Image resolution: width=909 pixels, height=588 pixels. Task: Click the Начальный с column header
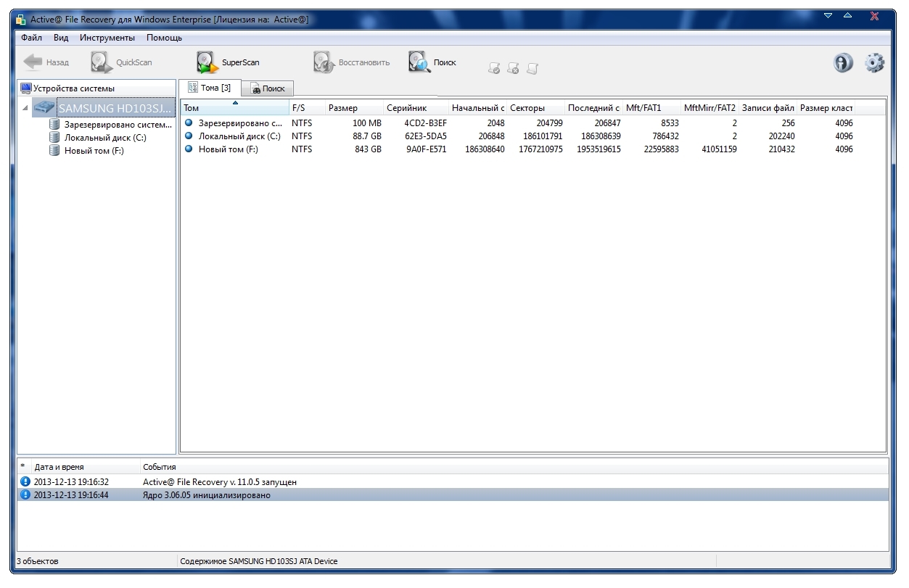click(x=477, y=108)
